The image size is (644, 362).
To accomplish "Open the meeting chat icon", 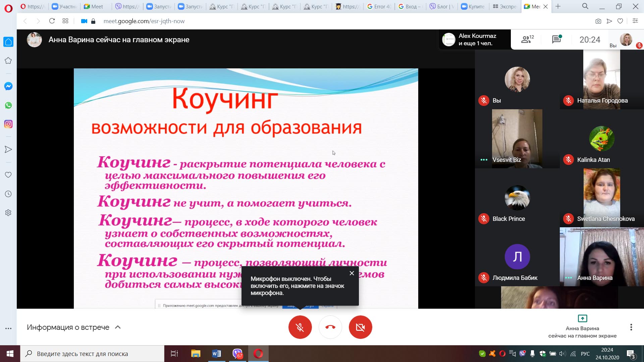I will tap(556, 40).
